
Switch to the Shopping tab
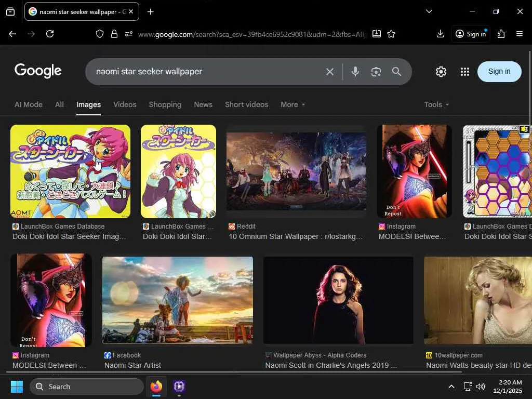[165, 104]
